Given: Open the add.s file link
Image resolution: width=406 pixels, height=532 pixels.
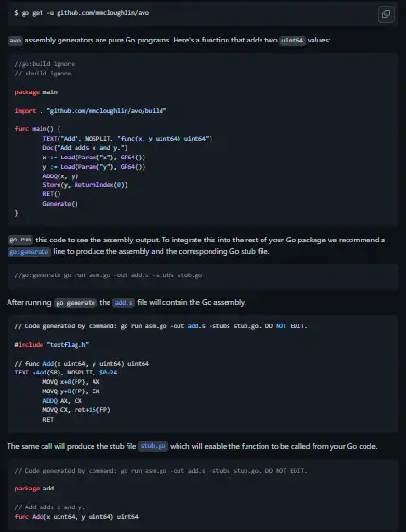Looking at the screenshot, I should (124, 303).
